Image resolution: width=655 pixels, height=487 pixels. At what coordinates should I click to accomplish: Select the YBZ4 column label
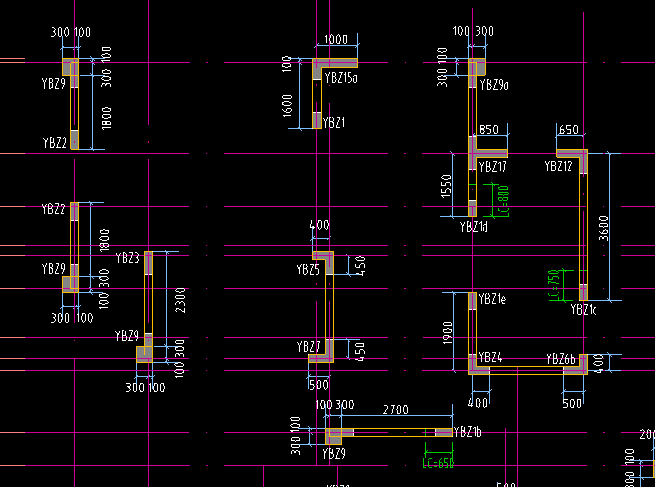coord(490,358)
